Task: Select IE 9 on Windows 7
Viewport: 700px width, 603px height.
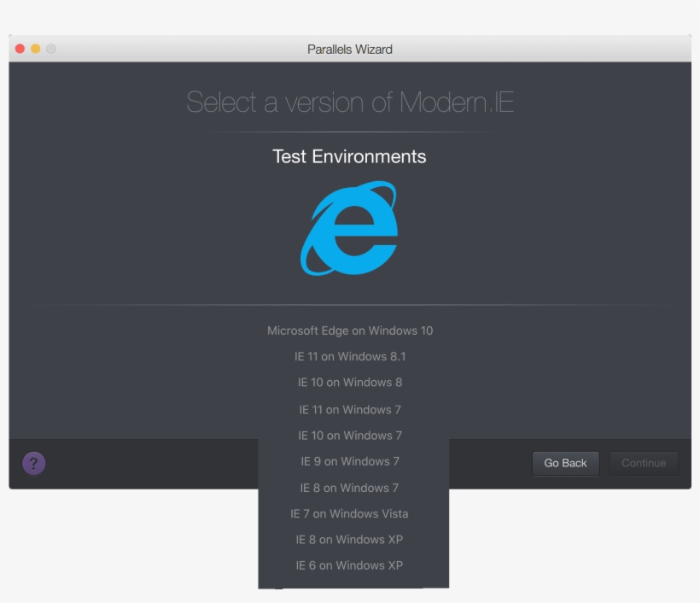Action: click(350, 461)
